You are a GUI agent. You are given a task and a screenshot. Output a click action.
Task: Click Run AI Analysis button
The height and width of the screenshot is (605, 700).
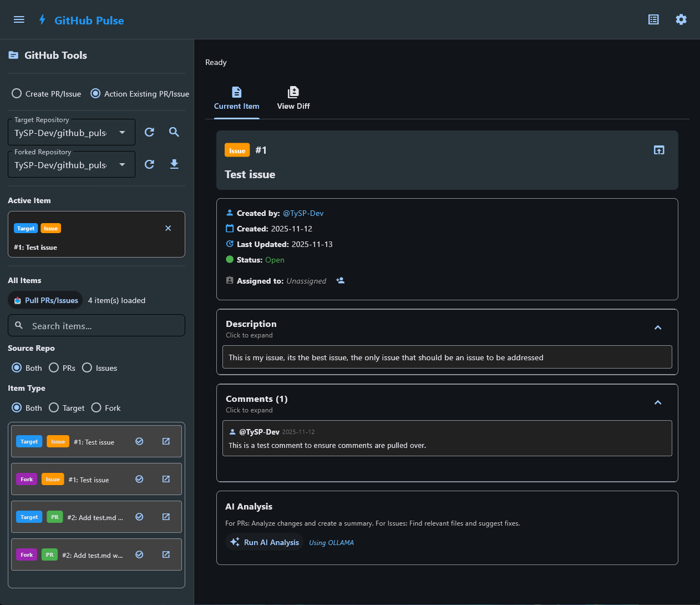[x=265, y=542]
